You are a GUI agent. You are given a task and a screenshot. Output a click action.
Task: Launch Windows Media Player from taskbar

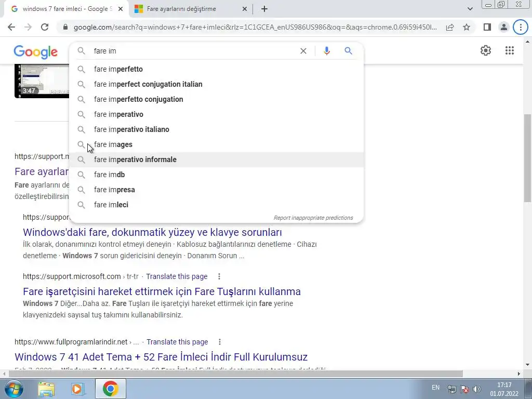tap(78, 389)
